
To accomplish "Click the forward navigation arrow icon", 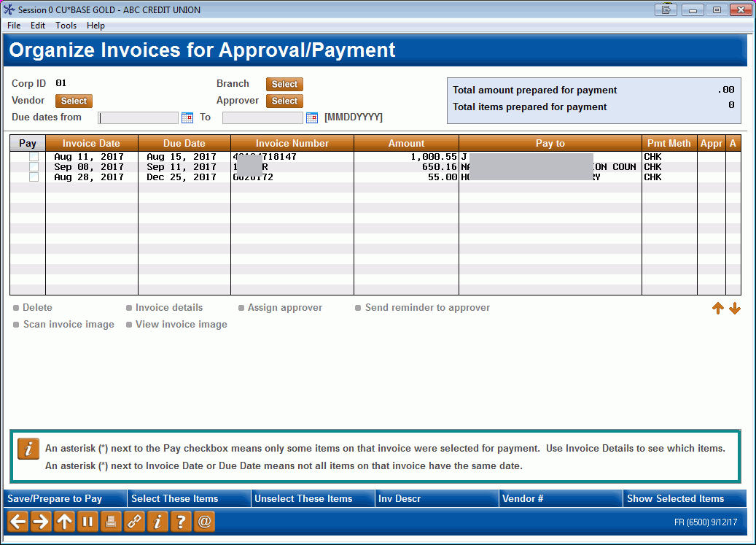I will coord(41,522).
